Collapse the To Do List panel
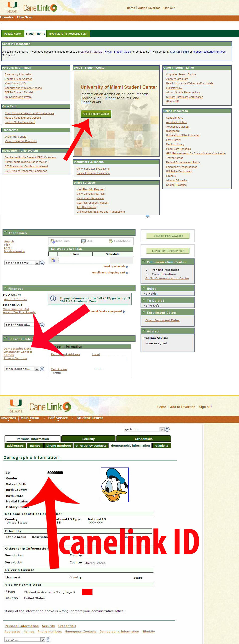 coord(144,300)
